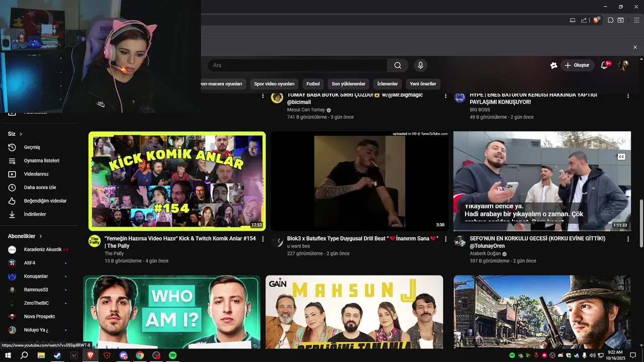644x362 pixels.
Task: Open Beğendiğim videolar in sidebar
Action: pos(38,201)
